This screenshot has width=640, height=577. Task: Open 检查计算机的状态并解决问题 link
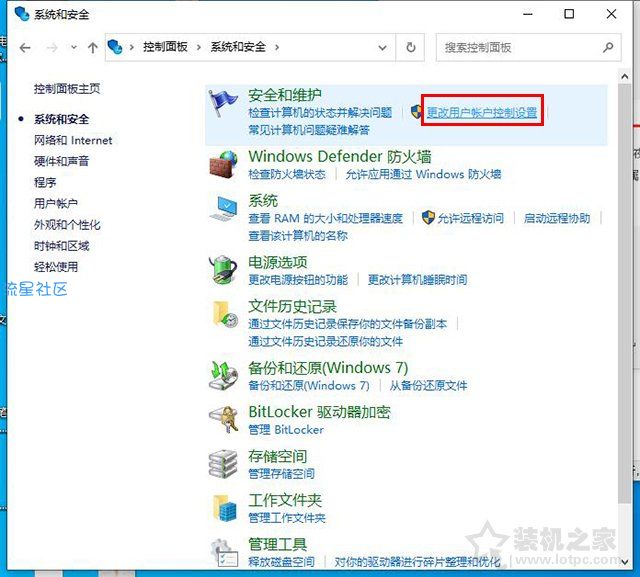point(320,112)
